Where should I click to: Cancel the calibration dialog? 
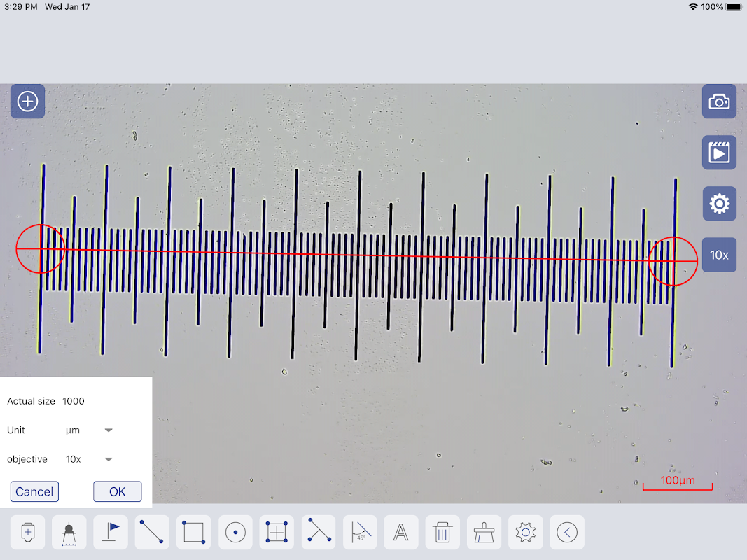pos(34,491)
